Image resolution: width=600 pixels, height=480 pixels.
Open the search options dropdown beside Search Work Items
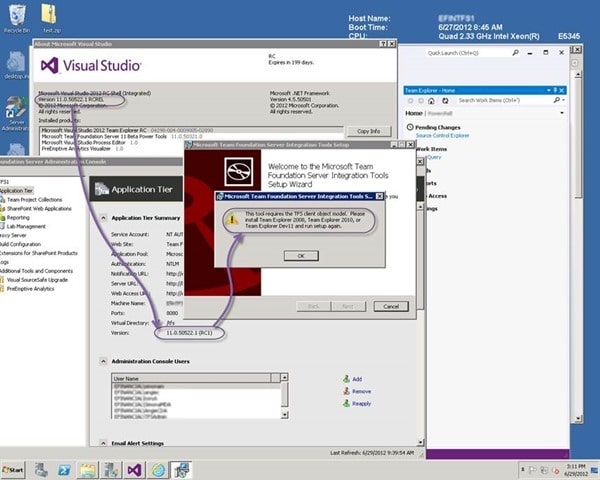(x=563, y=100)
